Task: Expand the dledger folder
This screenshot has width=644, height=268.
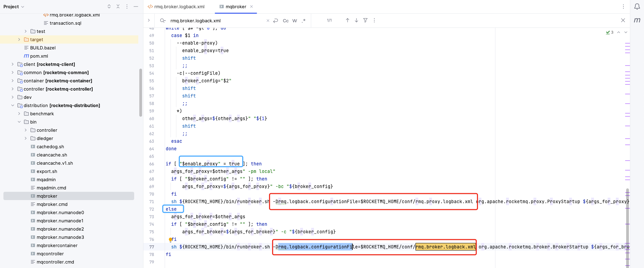Action: (x=26, y=138)
